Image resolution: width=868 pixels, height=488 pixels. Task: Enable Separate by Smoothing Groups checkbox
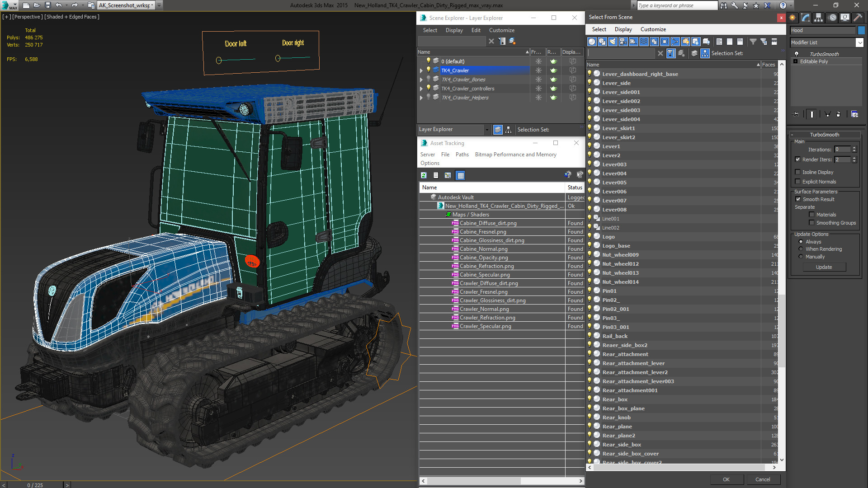(811, 223)
